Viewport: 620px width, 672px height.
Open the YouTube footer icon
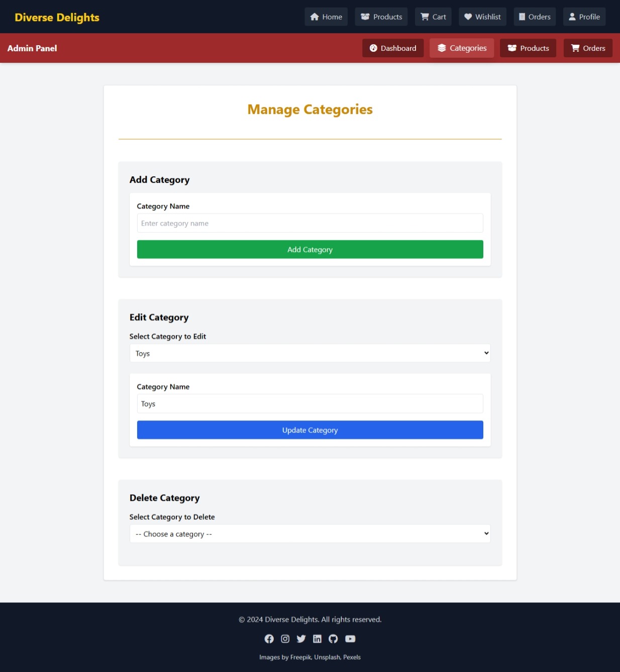click(x=350, y=639)
